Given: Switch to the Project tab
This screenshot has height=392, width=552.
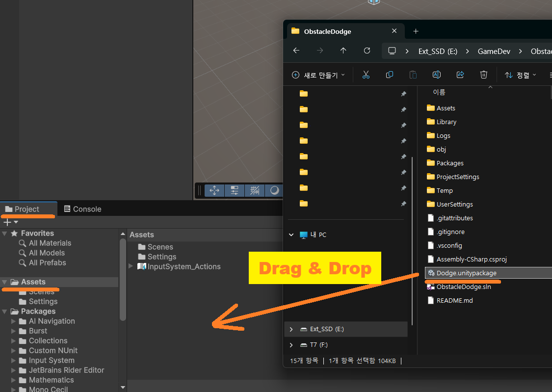Looking at the screenshot, I should tap(28, 209).
